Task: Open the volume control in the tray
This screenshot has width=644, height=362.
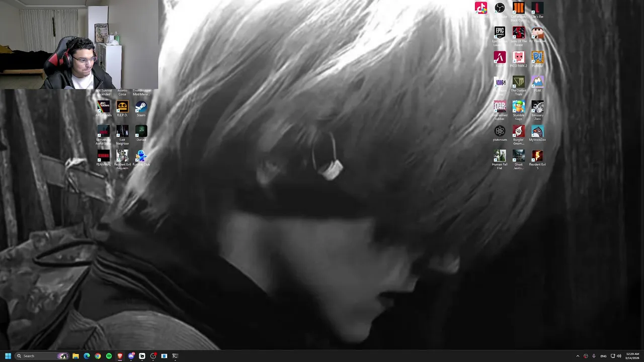Action: [x=619, y=356]
